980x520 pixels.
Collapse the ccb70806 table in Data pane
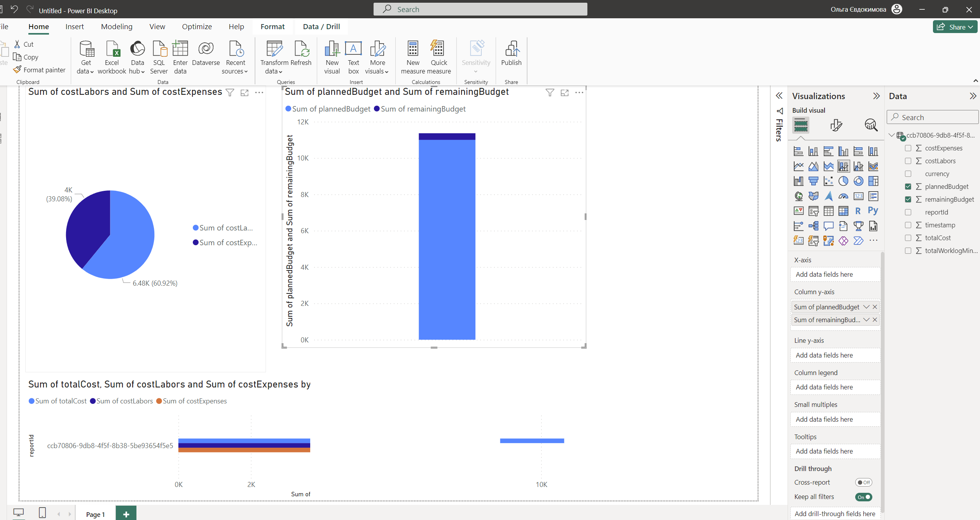pyautogui.click(x=892, y=135)
